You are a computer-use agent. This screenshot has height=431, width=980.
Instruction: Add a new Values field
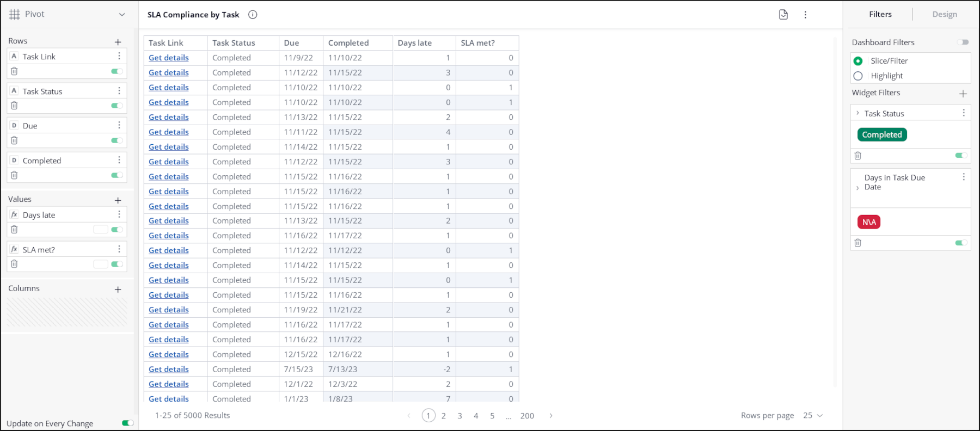coord(118,200)
